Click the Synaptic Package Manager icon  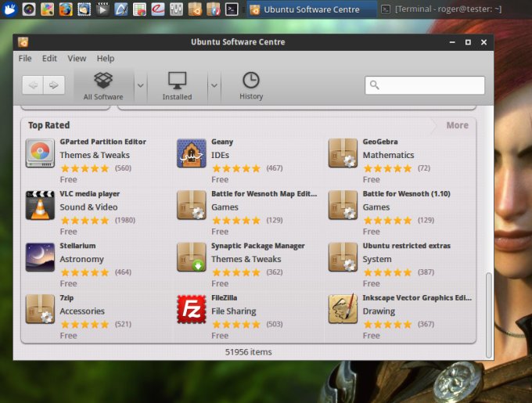click(x=192, y=257)
